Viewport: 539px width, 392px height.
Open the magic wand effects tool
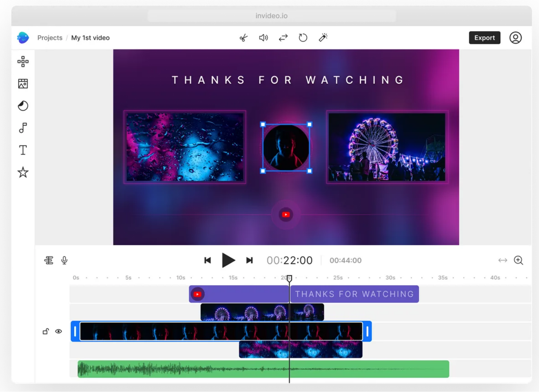[x=323, y=37]
